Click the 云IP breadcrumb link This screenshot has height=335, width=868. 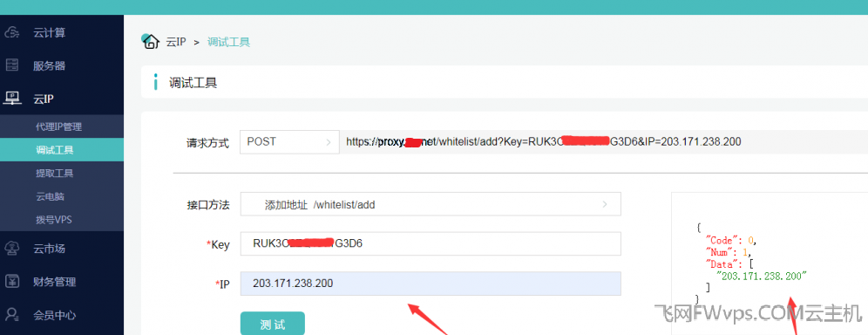click(x=176, y=42)
